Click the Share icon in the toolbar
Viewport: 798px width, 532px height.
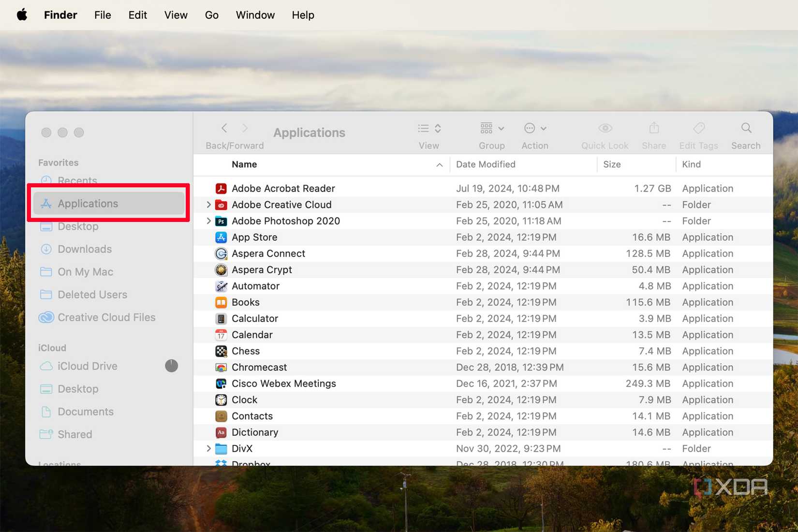coord(653,134)
